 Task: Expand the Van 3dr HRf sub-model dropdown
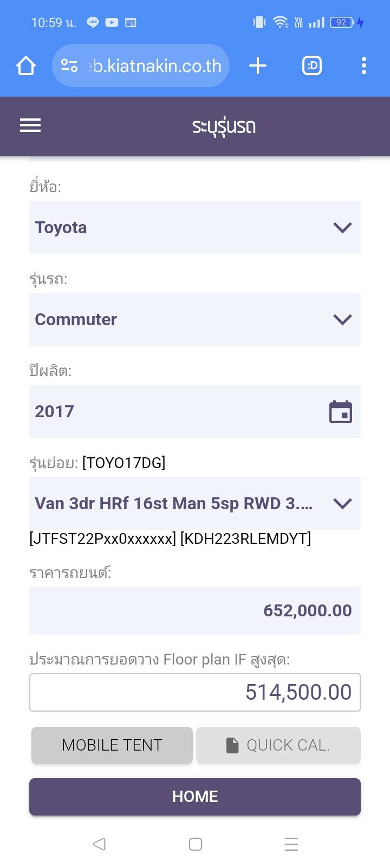[x=195, y=503]
